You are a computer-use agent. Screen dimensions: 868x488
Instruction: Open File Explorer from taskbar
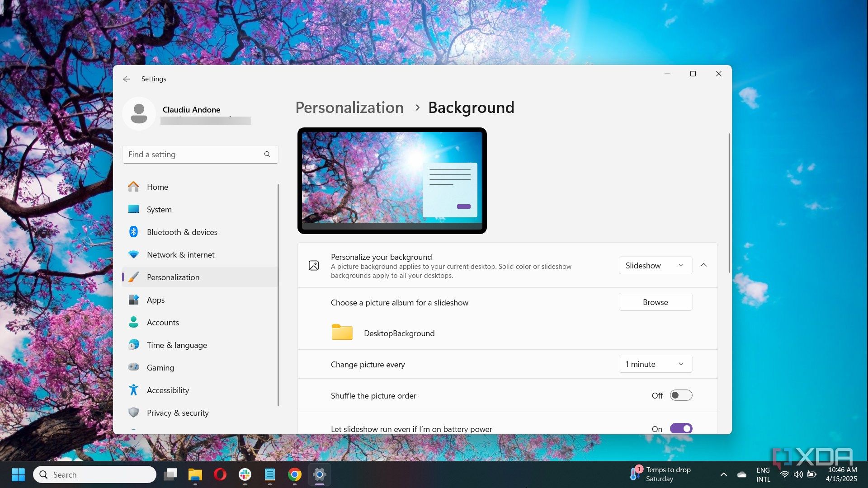195,474
